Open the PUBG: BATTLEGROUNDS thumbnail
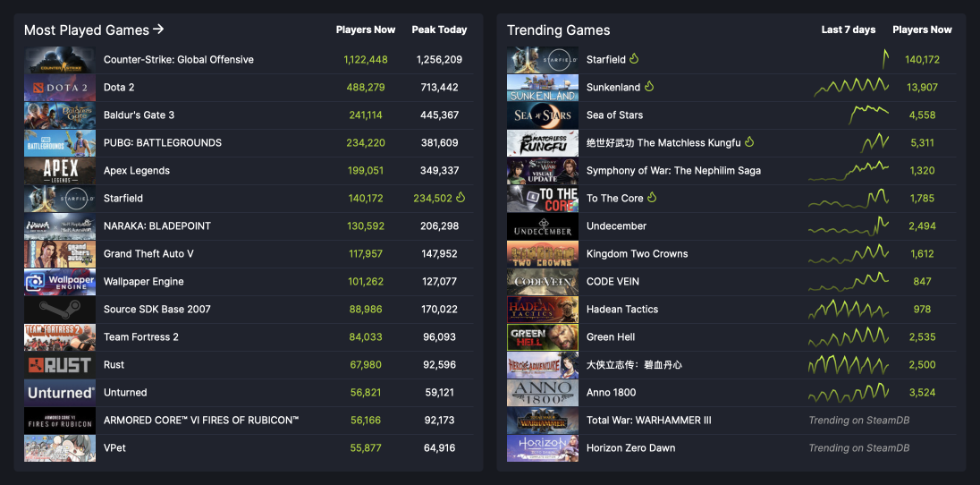The image size is (980, 485). click(60, 142)
